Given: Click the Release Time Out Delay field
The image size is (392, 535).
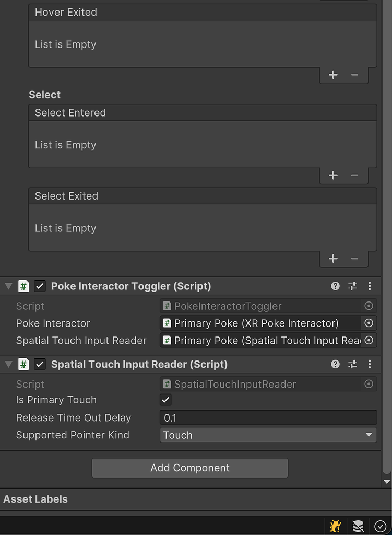Looking at the screenshot, I should 268,418.
